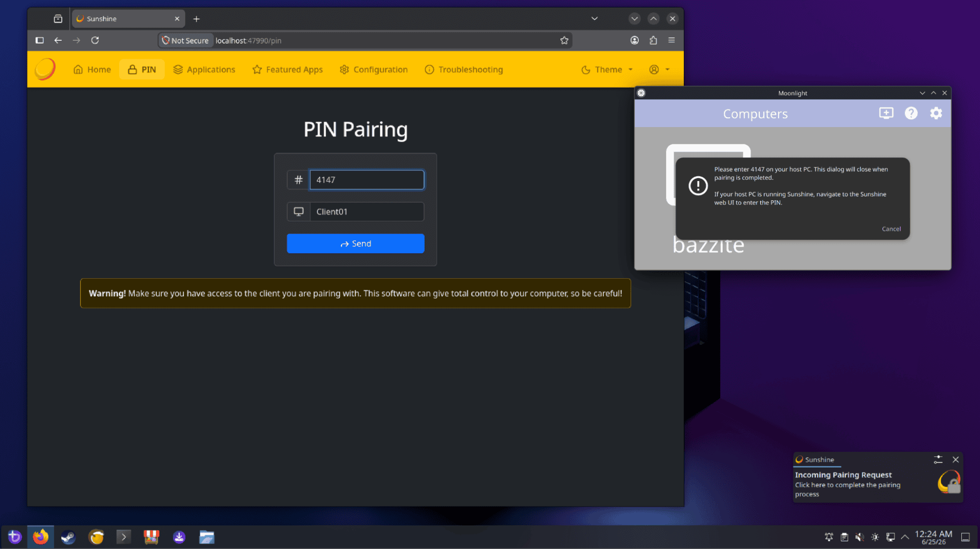
Task: Send the pairing PIN
Action: click(355, 244)
